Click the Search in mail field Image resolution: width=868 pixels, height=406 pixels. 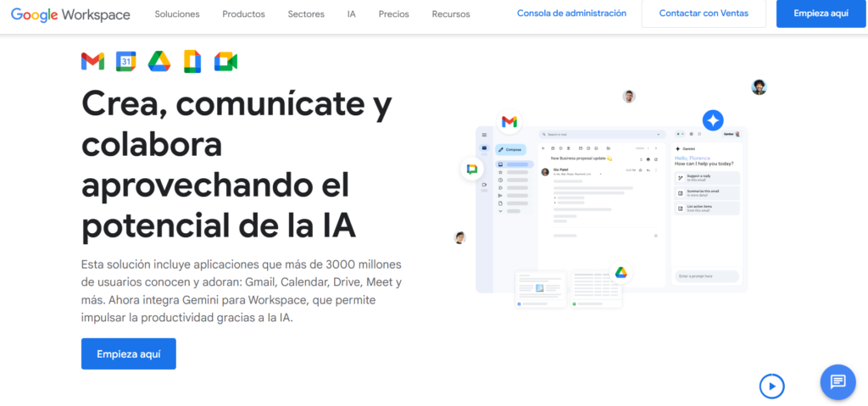coord(603,135)
